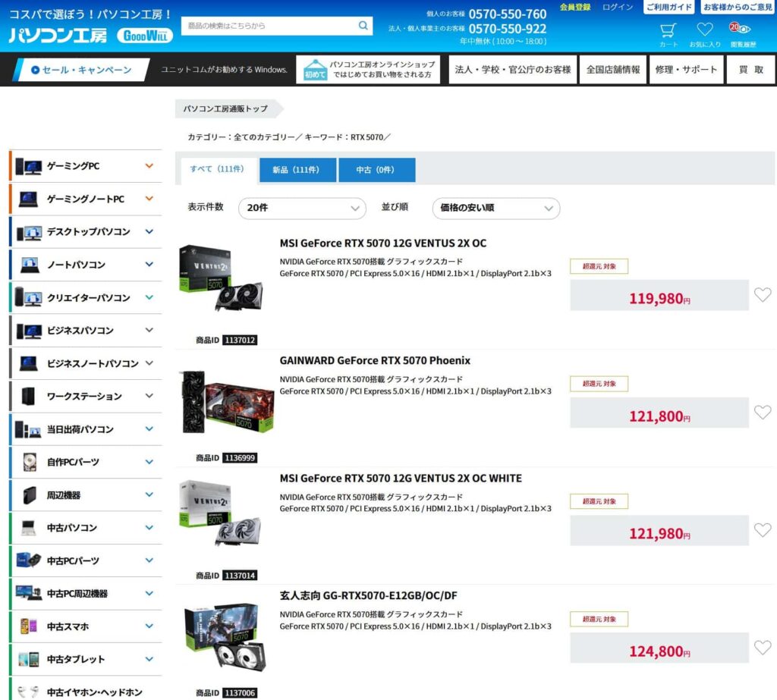Viewport: 777px width, 700px height.
Task: Expand the デスクトップパソコン chevron
Action: coord(149,231)
